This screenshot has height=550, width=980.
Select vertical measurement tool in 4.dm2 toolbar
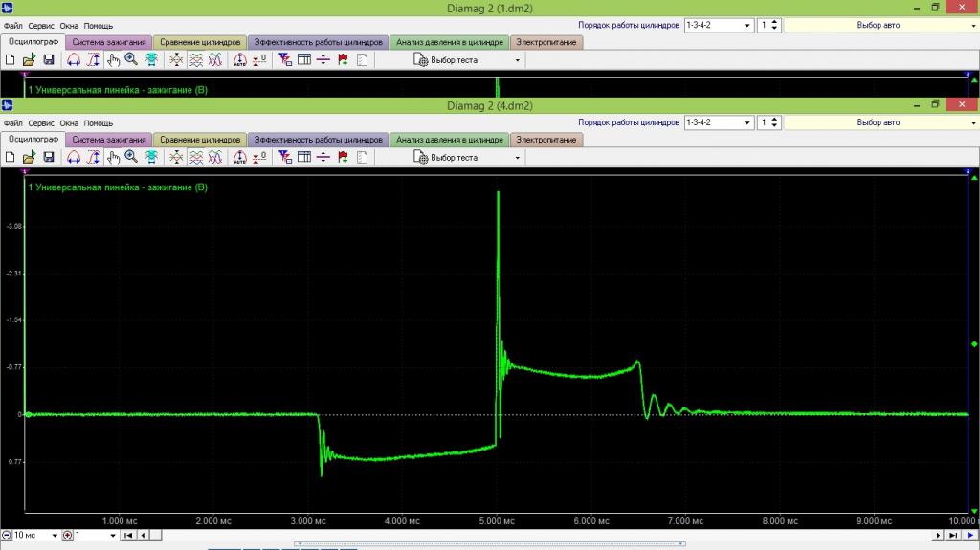(x=93, y=158)
